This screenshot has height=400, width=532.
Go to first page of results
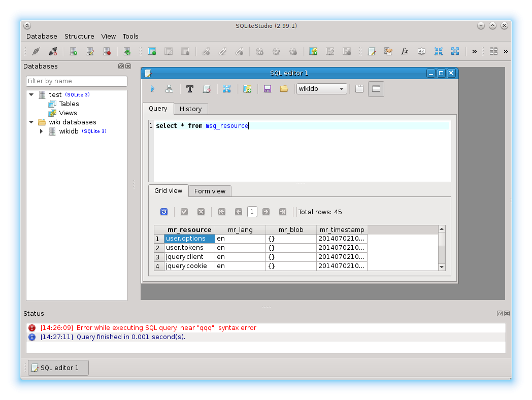(x=221, y=212)
